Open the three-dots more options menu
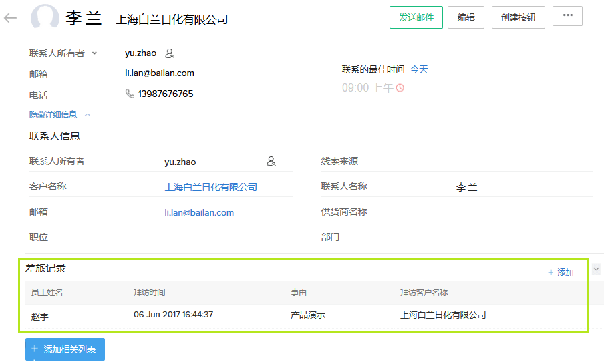The height and width of the screenshot is (364, 604). [x=567, y=17]
